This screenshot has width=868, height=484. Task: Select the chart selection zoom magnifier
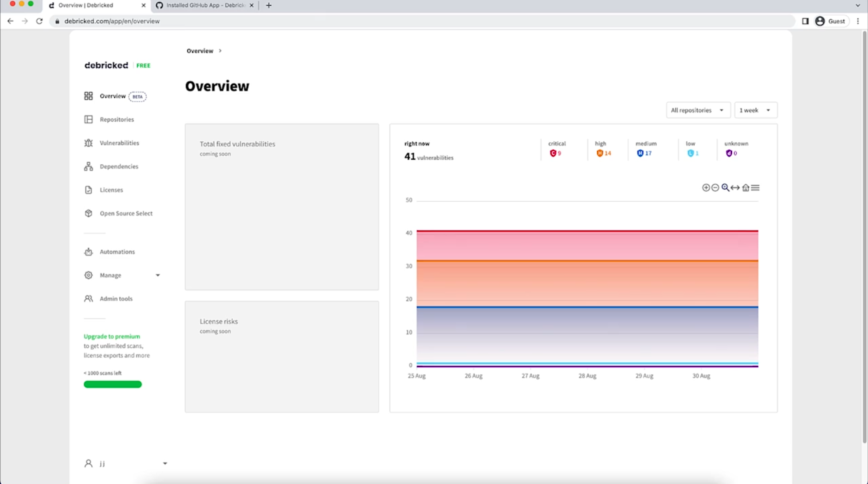[x=725, y=187]
